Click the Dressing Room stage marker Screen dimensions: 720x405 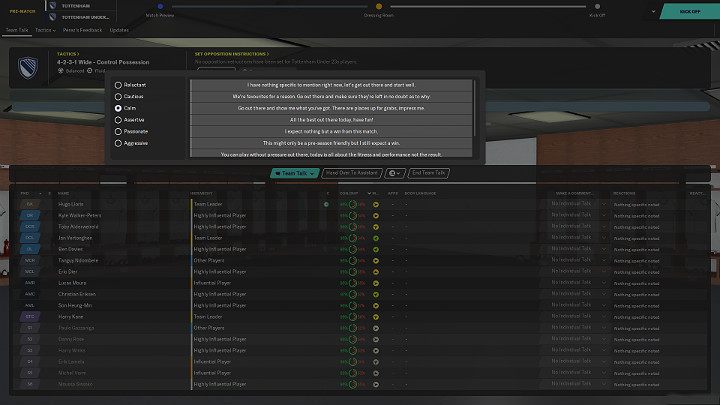[x=379, y=6]
